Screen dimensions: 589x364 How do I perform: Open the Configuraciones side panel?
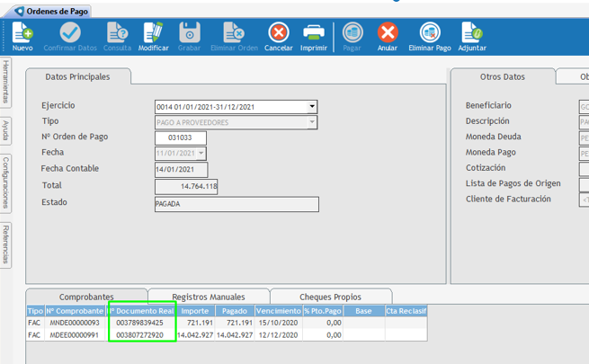(x=6, y=182)
